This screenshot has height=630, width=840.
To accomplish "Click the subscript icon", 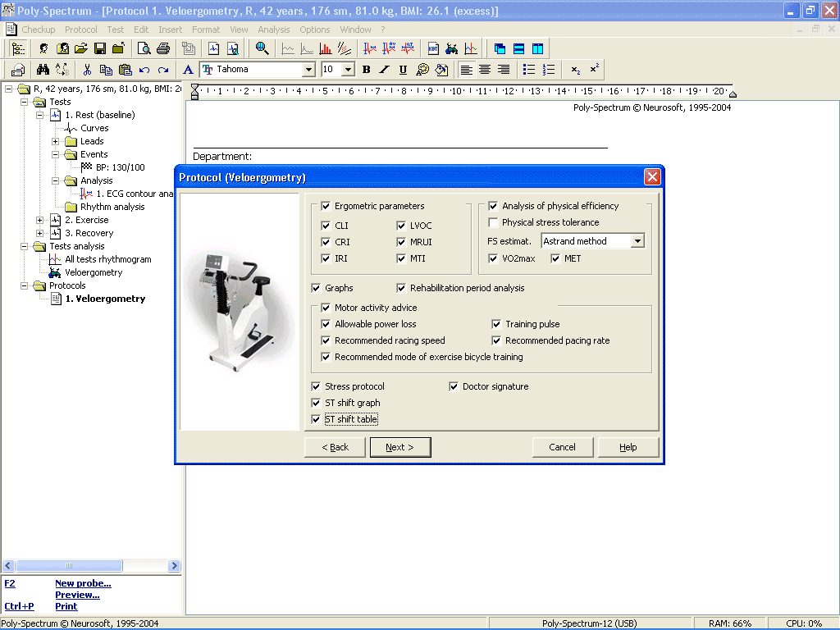I will (x=575, y=70).
